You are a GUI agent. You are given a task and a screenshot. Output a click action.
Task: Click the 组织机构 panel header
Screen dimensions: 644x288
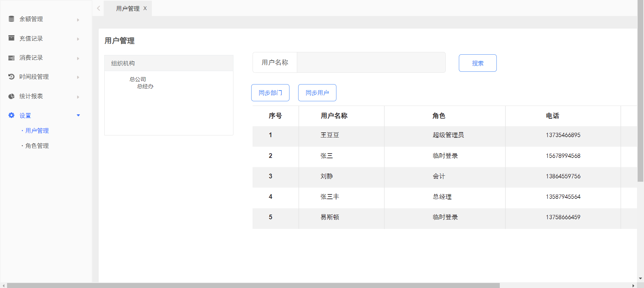169,63
